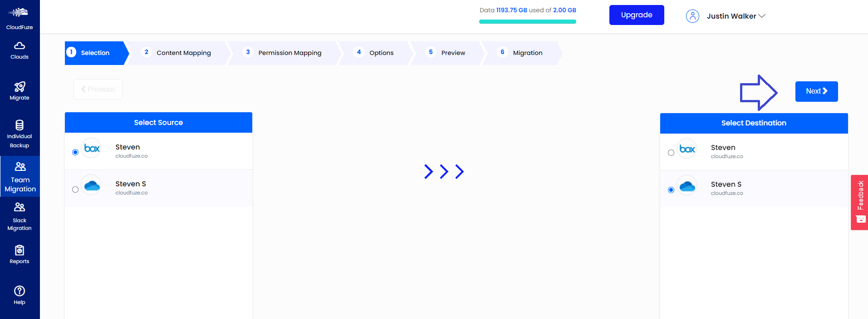868x319 pixels.
Task: Click the triple chevron transfer arrows
Action: click(x=444, y=171)
